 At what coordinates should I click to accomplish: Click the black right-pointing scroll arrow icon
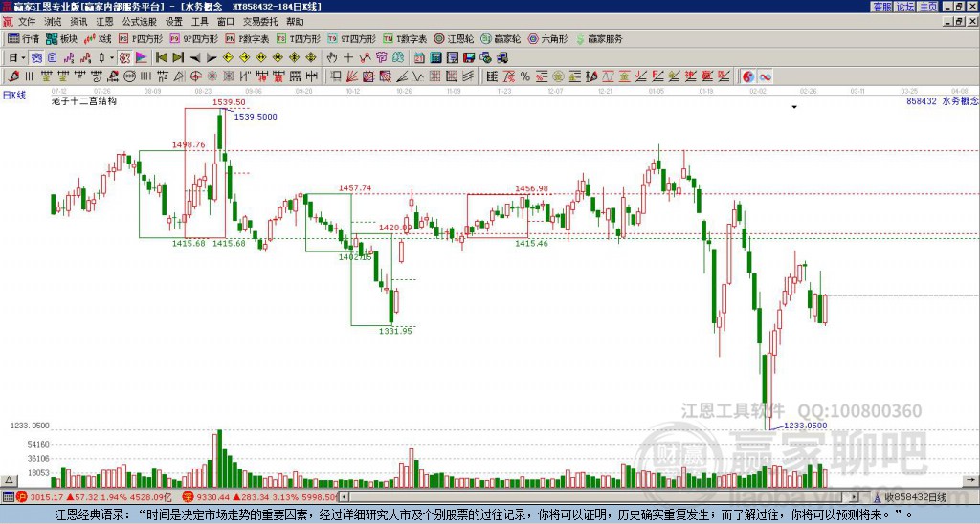[x=212, y=57]
